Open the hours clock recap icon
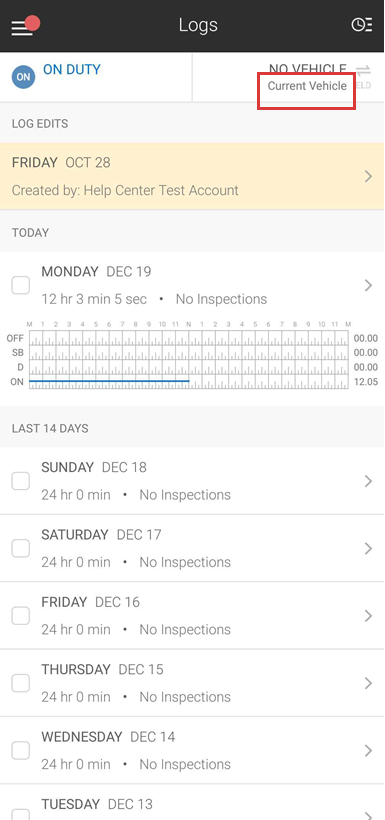The width and height of the screenshot is (385, 820). coord(361,25)
